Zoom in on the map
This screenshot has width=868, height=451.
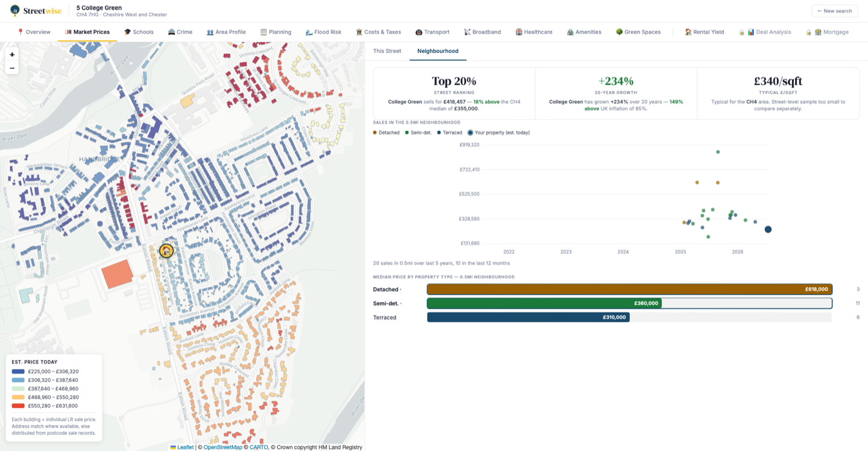click(12, 54)
